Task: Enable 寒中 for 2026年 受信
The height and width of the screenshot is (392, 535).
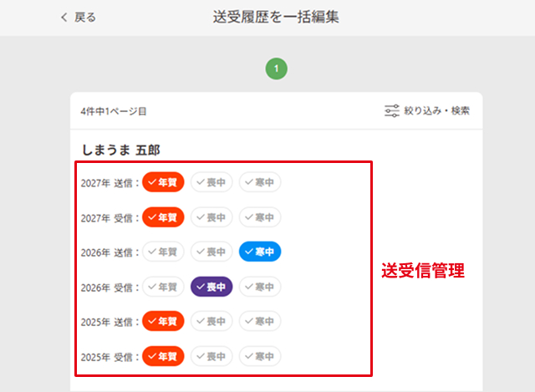Action: (260, 287)
